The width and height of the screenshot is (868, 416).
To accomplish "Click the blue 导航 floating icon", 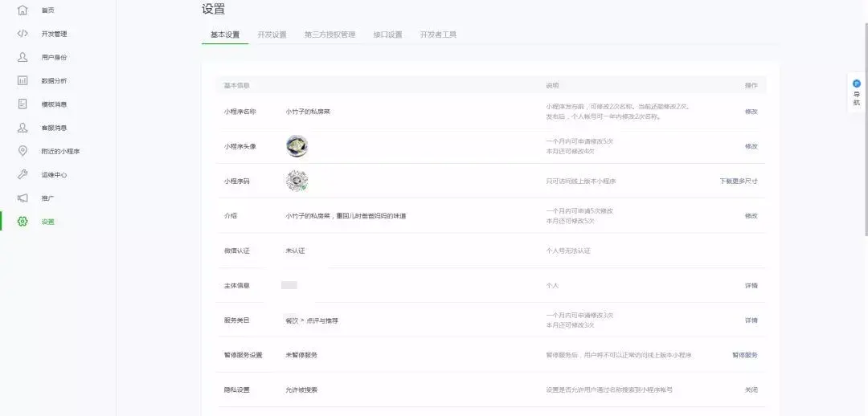I will [x=857, y=84].
